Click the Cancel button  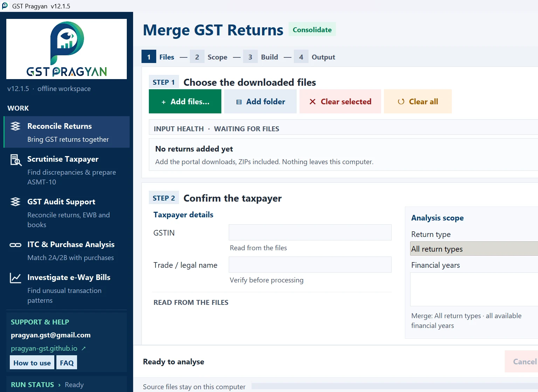pos(522,362)
